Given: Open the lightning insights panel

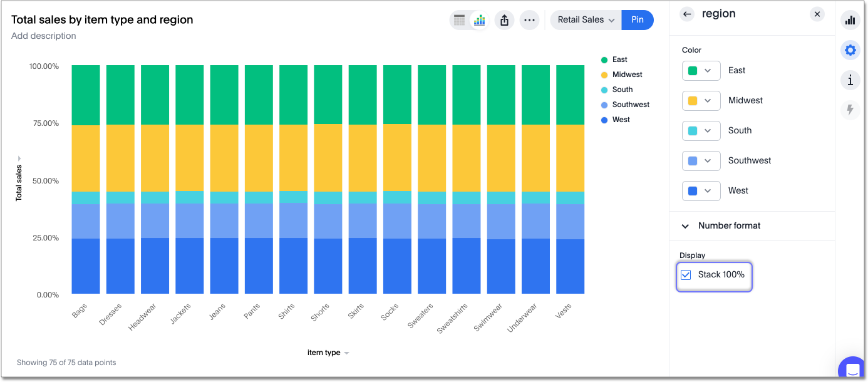Looking at the screenshot, I should 850,110.
